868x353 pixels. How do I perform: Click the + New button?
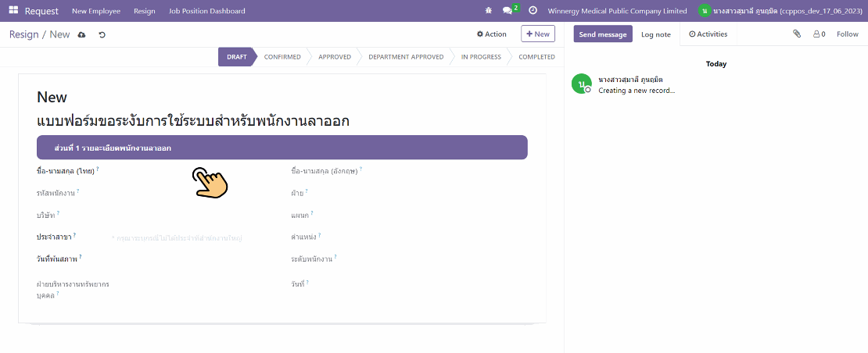click(x=537, y=34)
